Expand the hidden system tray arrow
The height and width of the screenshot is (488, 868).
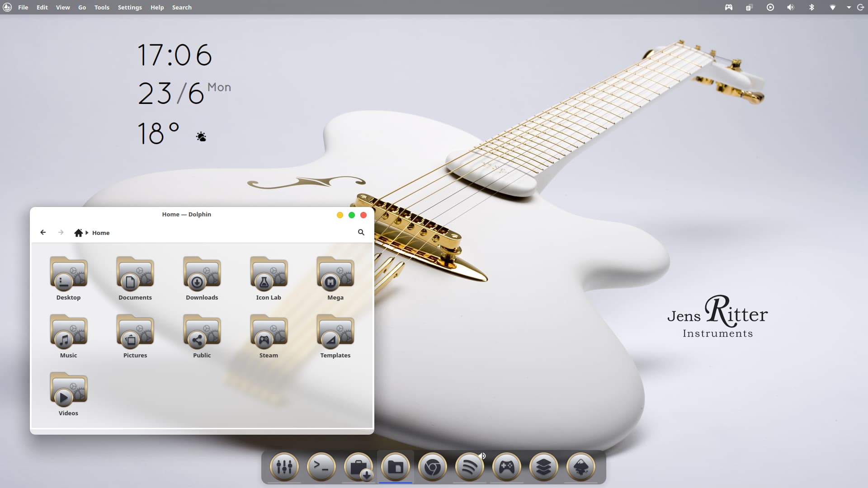tap(849, 7)
